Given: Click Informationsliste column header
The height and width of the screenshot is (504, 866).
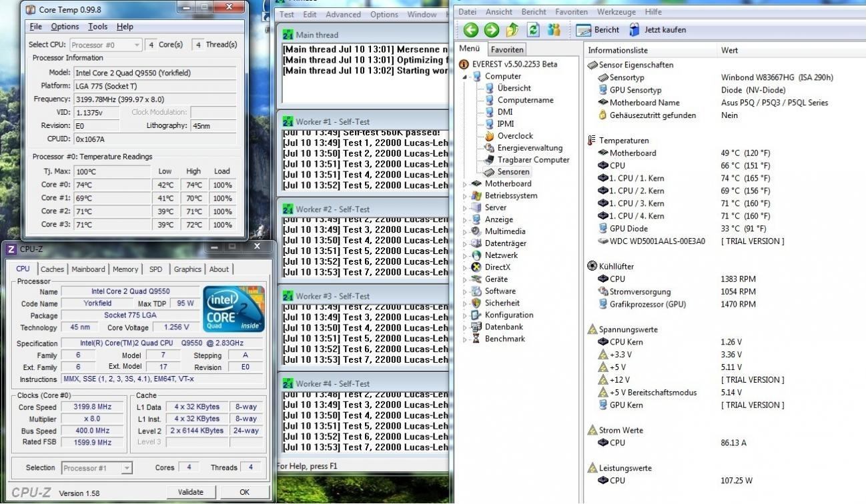Looking at the screenshot, I should pos(618,51).
